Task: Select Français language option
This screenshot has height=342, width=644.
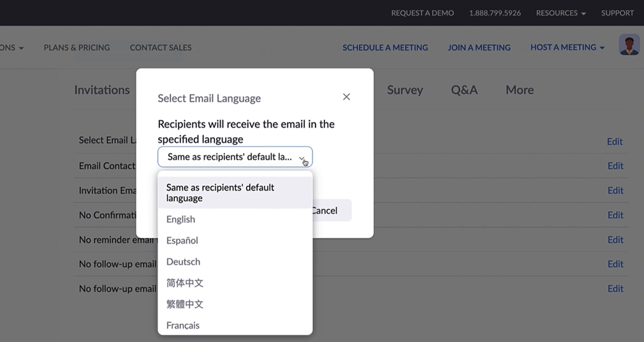Action: coord(183,325)
